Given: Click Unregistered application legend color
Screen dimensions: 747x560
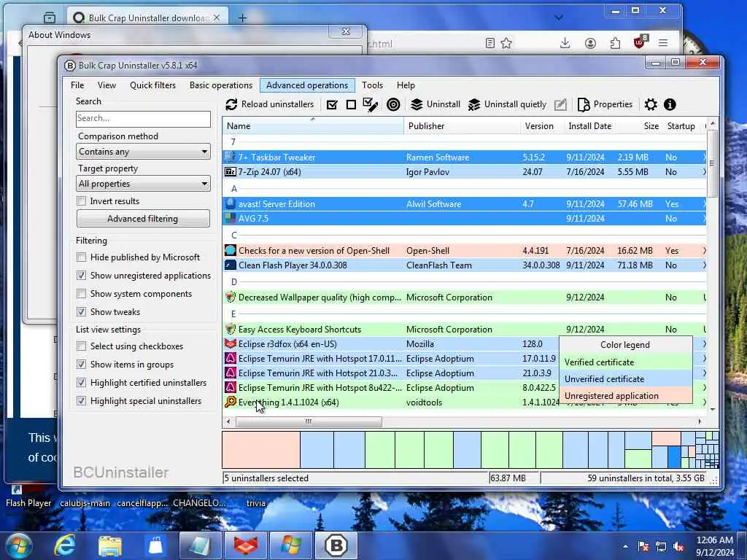Looking at the screenshot, I should coord(625,396).
